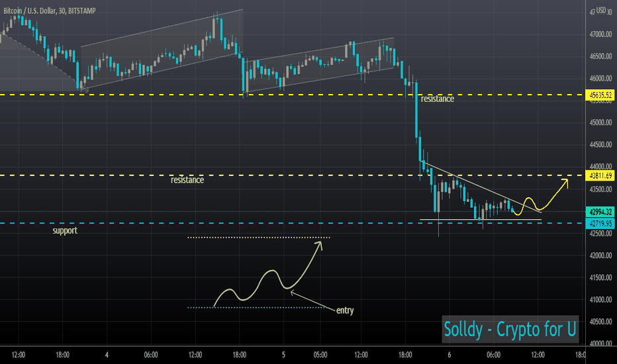
Task: Click the 45000.00 price axis label
Action: [600, 123]
